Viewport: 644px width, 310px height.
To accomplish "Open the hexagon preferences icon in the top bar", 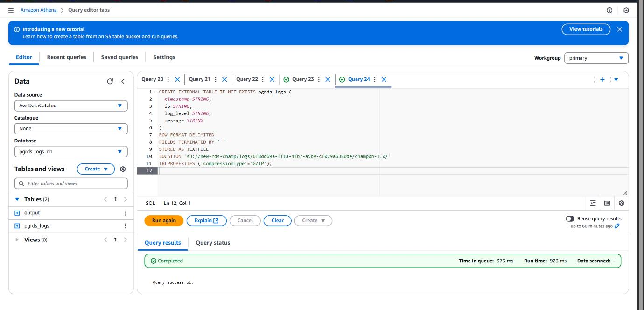I will pos(626,10).
